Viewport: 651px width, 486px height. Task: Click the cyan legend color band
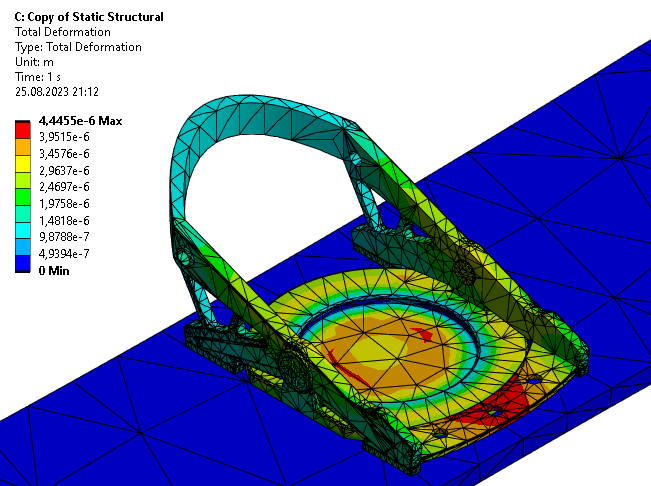pyautogui.click(x=23, y=230)
